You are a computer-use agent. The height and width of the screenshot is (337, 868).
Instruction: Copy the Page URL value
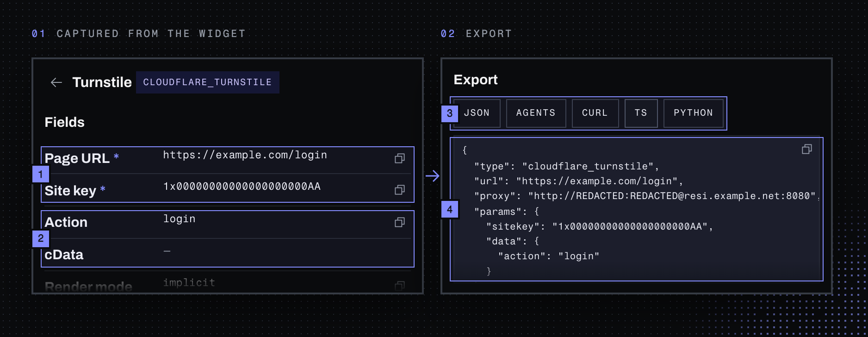point(400,158)
